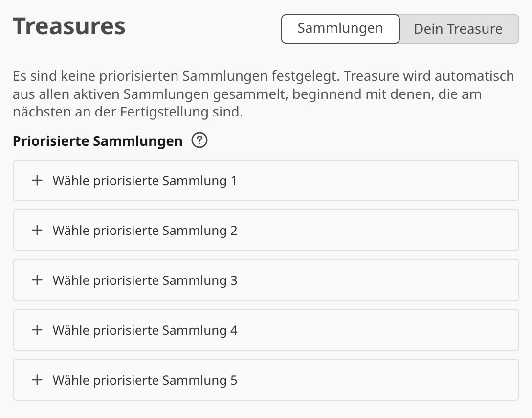Click the 'Priorisierte Sammlungen' section label

coord(97,141)
